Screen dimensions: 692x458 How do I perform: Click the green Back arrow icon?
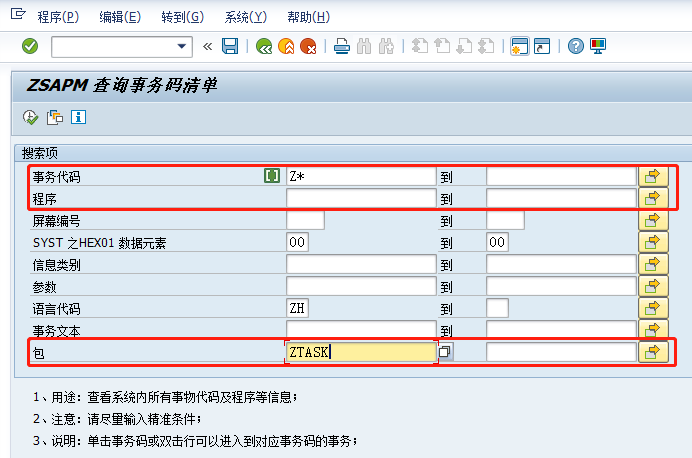click(x=264, y=46)
